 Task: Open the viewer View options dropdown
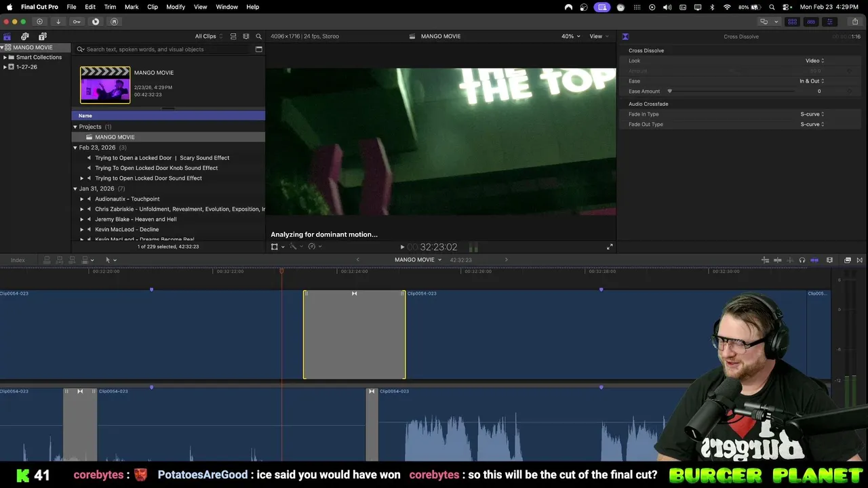pyautogui.click(x=599, y=37)
